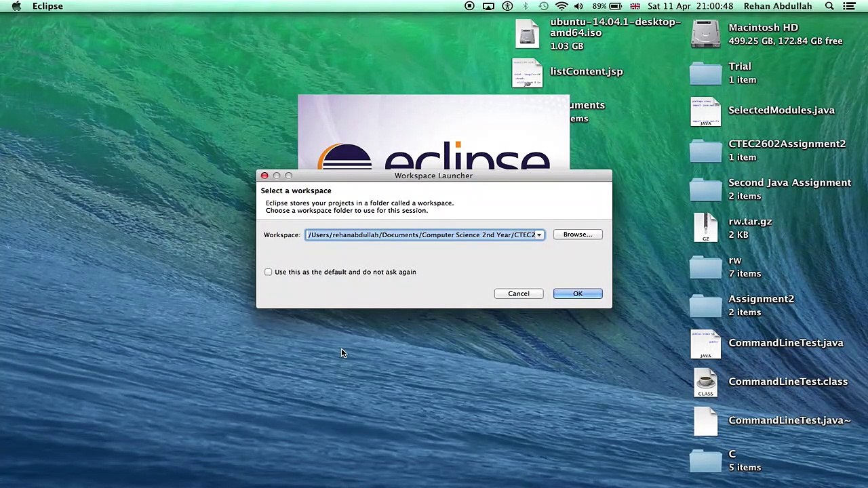
Task: Click inside the Workspace path text field
Action: (x=420, y=235)
